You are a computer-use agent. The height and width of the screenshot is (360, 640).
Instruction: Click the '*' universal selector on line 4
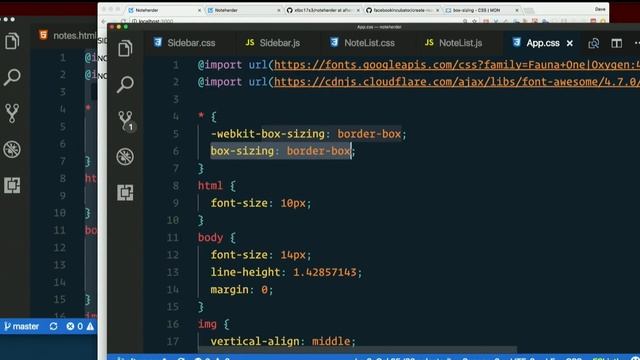pyautogui.click(x=201, y=116)
